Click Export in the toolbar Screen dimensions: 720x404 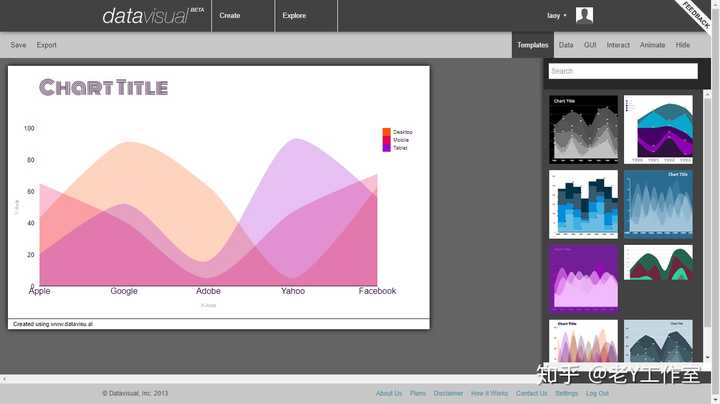point(46,45)
